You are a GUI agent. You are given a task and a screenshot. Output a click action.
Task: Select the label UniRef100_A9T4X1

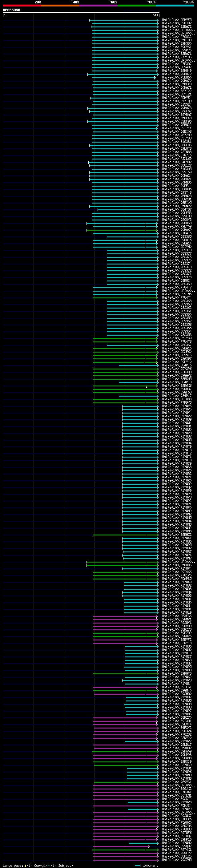176,850
